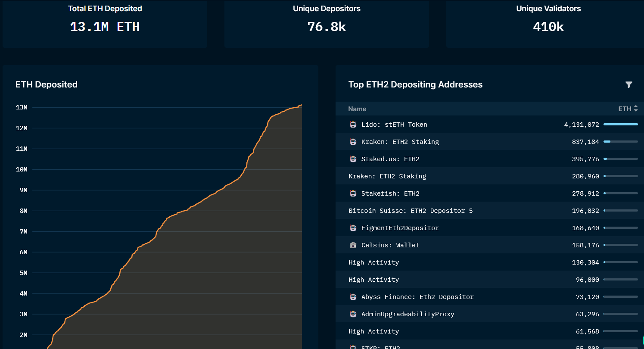Open Kraken: ETH2 Staking row with 837,184 ETH
Screen dimensions: 644x349
(x=400, y=142)
